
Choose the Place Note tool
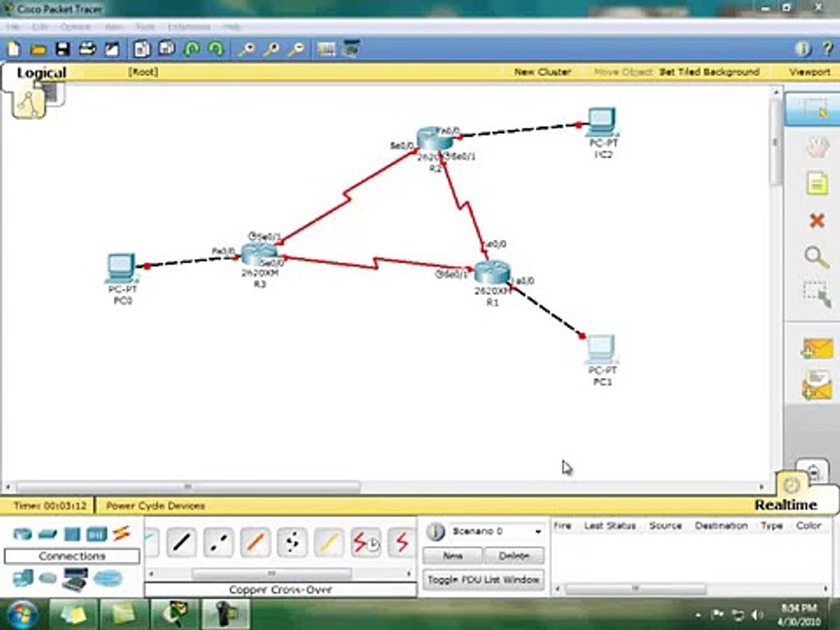pyautogui.click(x=816, y=184)
